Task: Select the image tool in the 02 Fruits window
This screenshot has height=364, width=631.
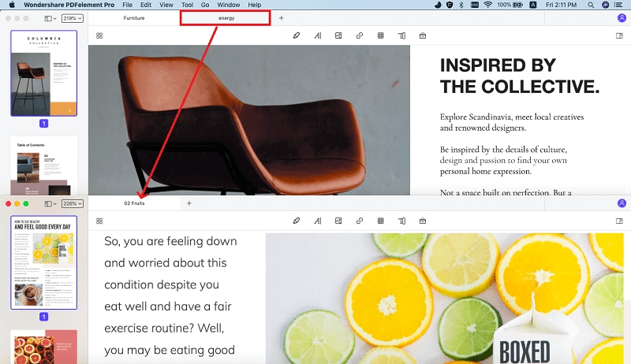Action: 338,221
